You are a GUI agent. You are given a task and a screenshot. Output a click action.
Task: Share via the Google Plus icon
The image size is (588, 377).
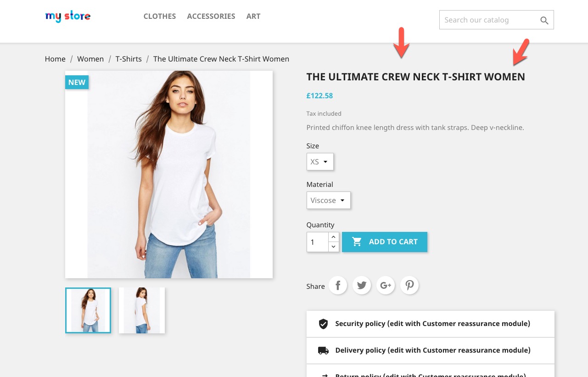386,286
